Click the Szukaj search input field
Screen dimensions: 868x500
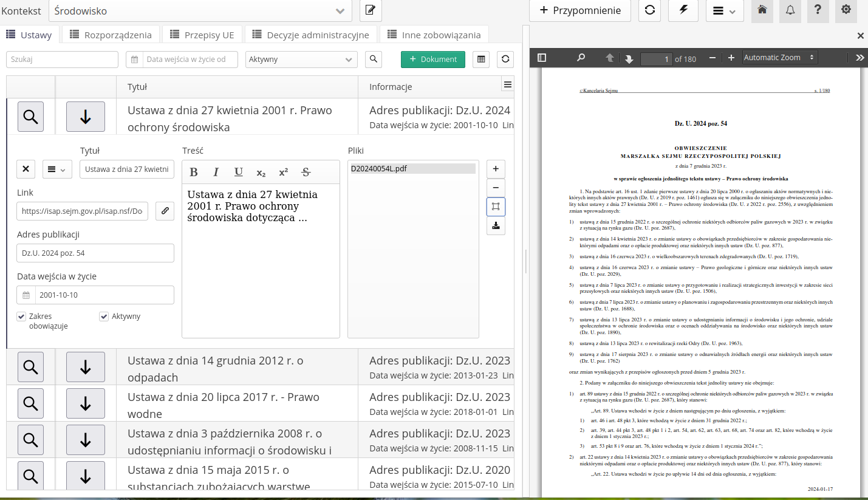[x=62, y=60]
